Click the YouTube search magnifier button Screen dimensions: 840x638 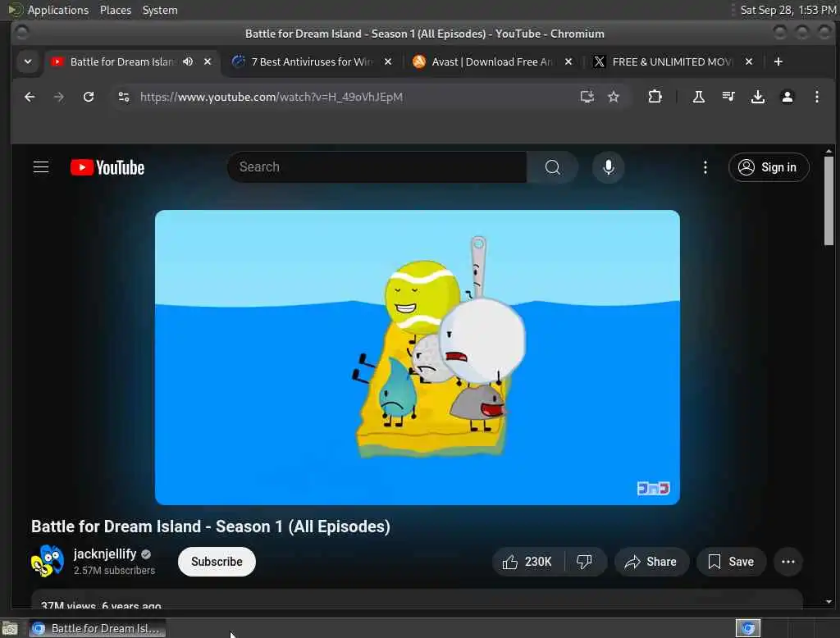point(552,167)
